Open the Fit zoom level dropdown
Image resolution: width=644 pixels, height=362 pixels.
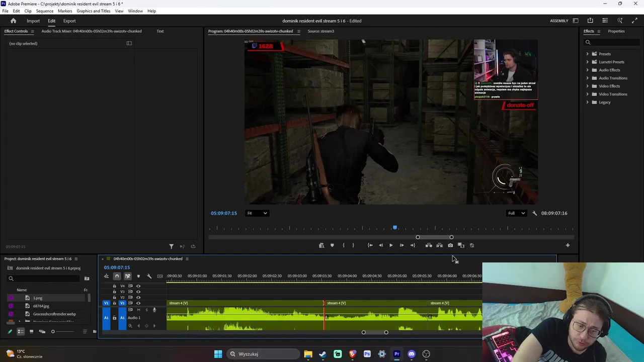(x=257, y=213)
